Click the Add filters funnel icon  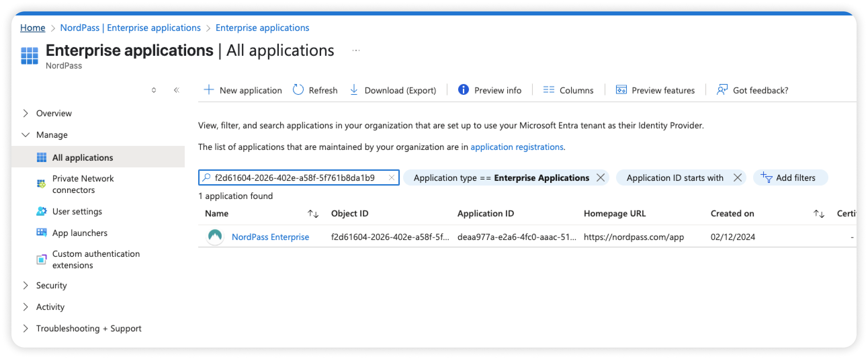(x=766, y=177)
